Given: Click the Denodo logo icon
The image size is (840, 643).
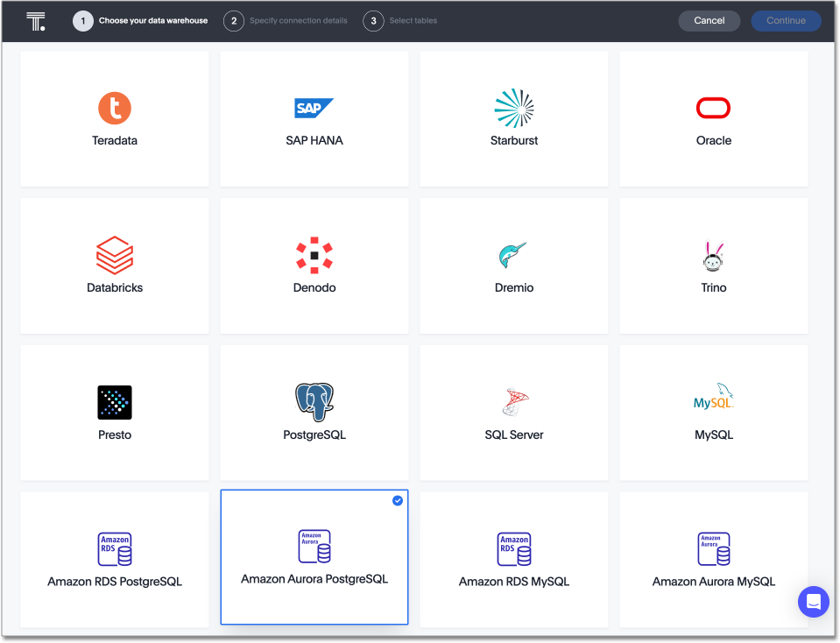Looking at the screenshot, I should point(314,254).
